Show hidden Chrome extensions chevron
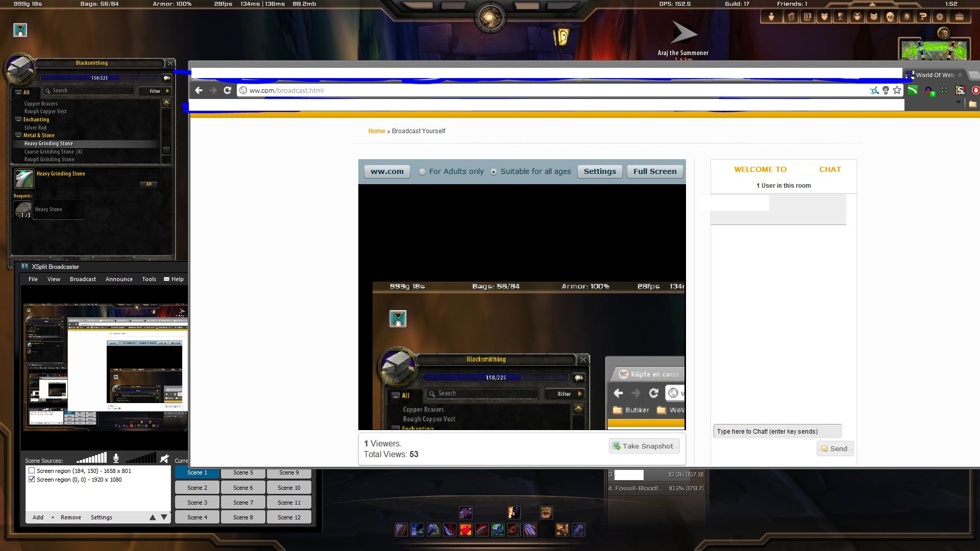Image resolution: width=980 pixels, height=551 pixels. (959, 103)
